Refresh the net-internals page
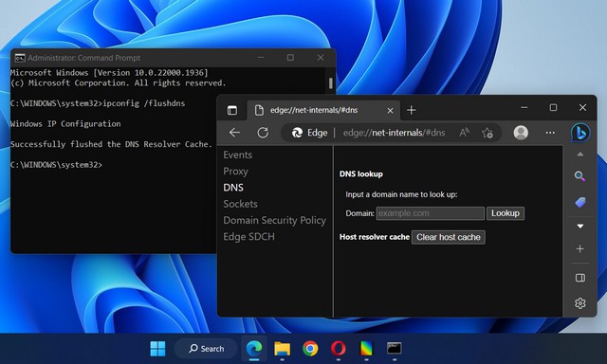This screenshot has width=607, height=364. [x=263, y=133]
